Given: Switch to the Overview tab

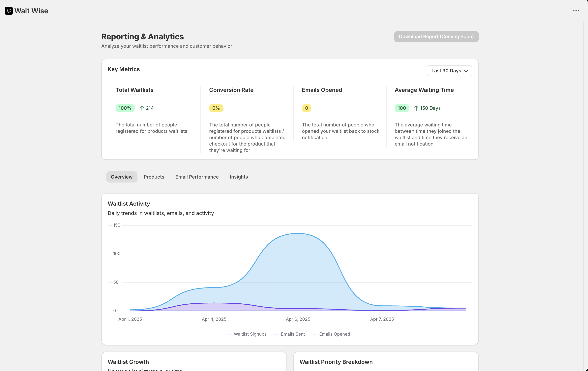Looking at the screenshot, I should coord(122,177).
